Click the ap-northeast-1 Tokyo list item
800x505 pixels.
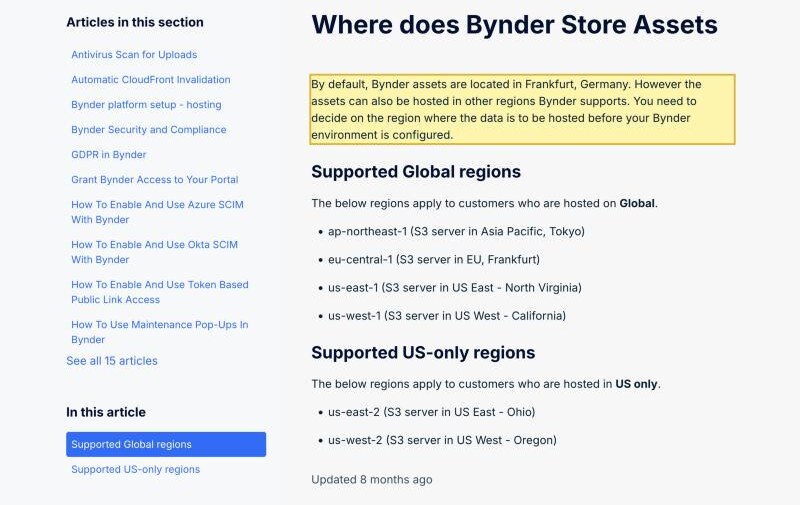click(x=456, y=232)
